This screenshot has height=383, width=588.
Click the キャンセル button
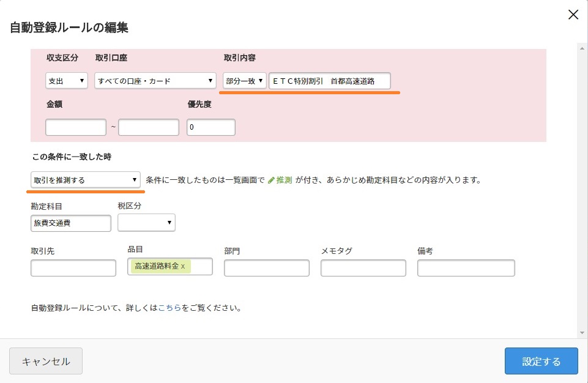point(46,361)
